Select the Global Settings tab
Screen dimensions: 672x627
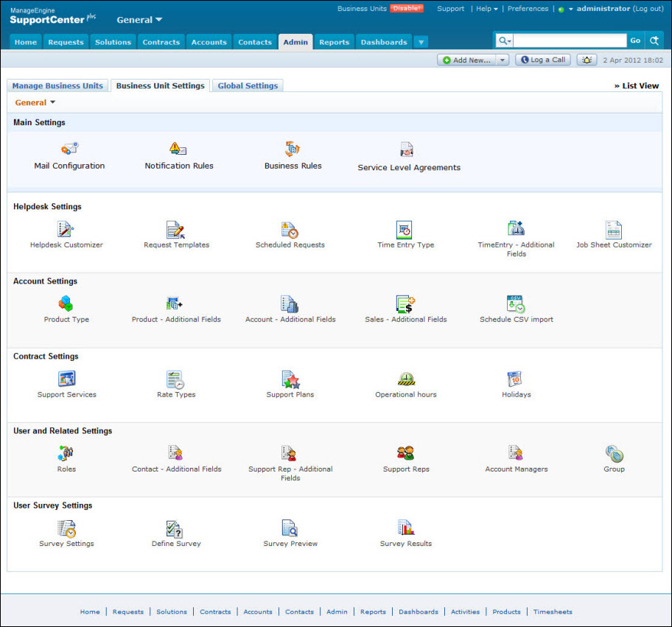pyautogui.click(x=248, y=85)
